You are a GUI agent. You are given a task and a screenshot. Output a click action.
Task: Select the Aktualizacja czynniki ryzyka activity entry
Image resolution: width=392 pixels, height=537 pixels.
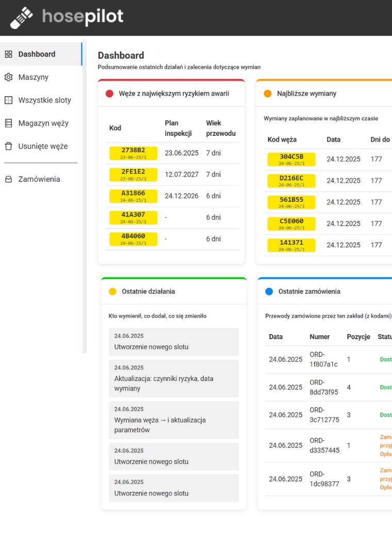click(173, 378)
